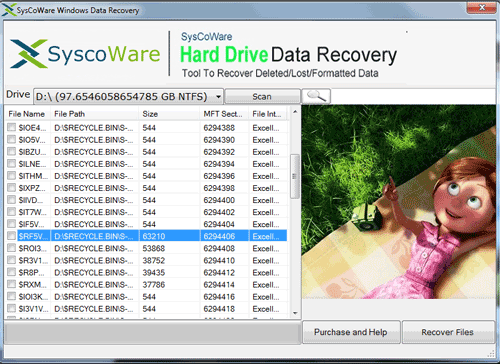Check the box for $IO5V file

click(11, 139)
